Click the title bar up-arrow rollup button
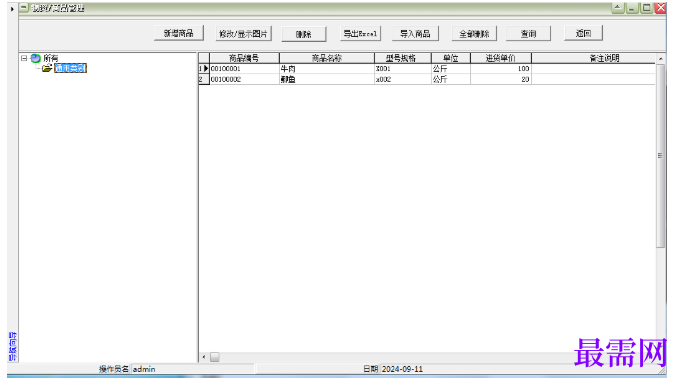The height and width of the screenshot is (384, 686). (x=617, y=7)
